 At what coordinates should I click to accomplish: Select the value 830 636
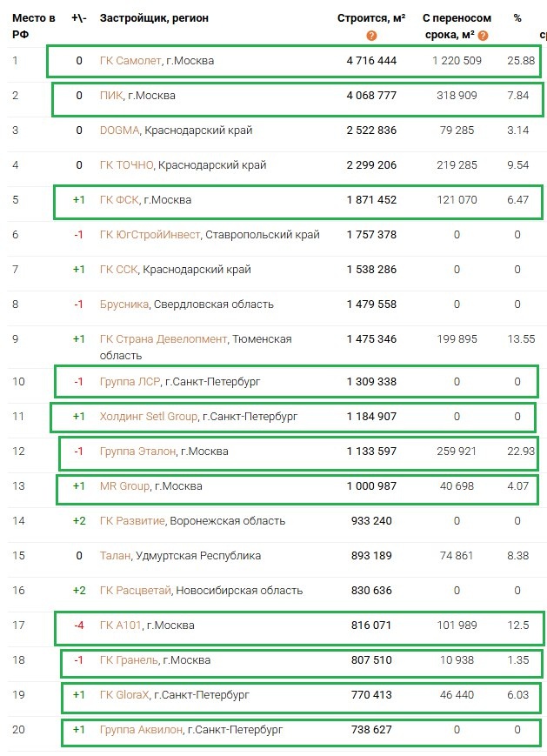371,590
